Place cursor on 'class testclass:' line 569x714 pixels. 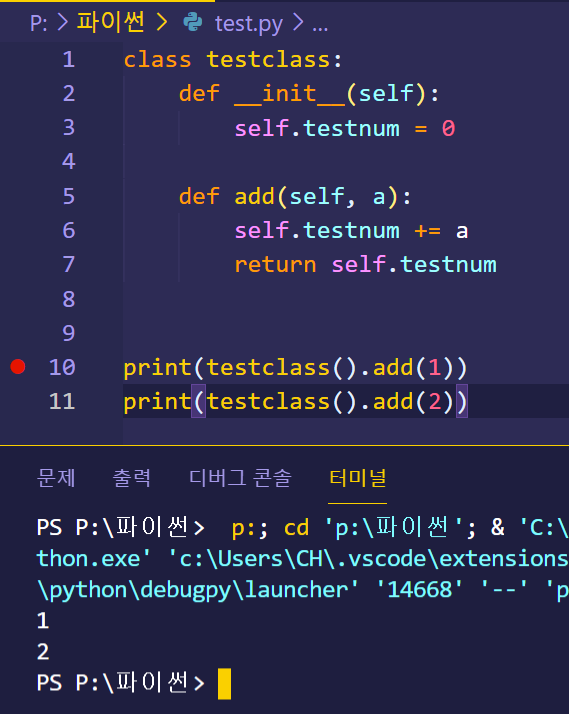(233, 60)
